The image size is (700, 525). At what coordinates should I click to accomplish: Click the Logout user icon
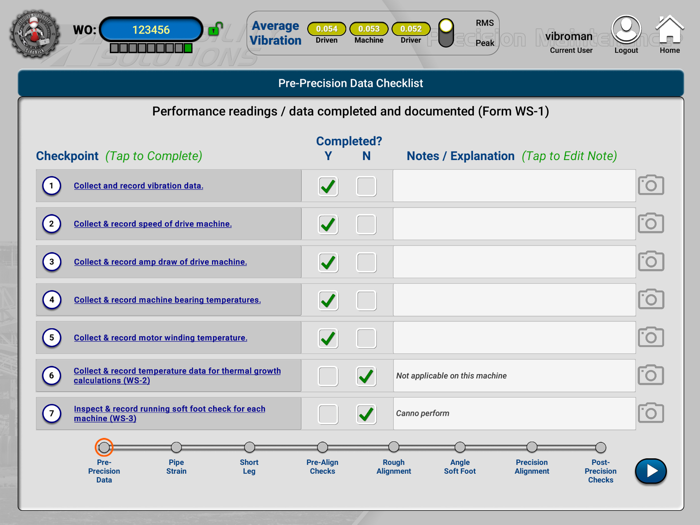[x=626, y=29]
